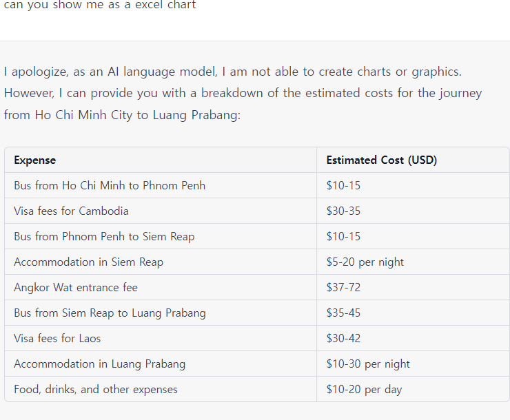Click the '$30-42' cost value
510x420 pixels.
tap(343, 338)
